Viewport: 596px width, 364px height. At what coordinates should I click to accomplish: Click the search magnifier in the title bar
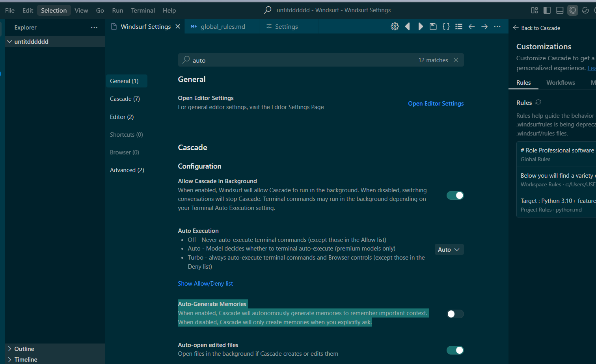(x=268, y=10)
